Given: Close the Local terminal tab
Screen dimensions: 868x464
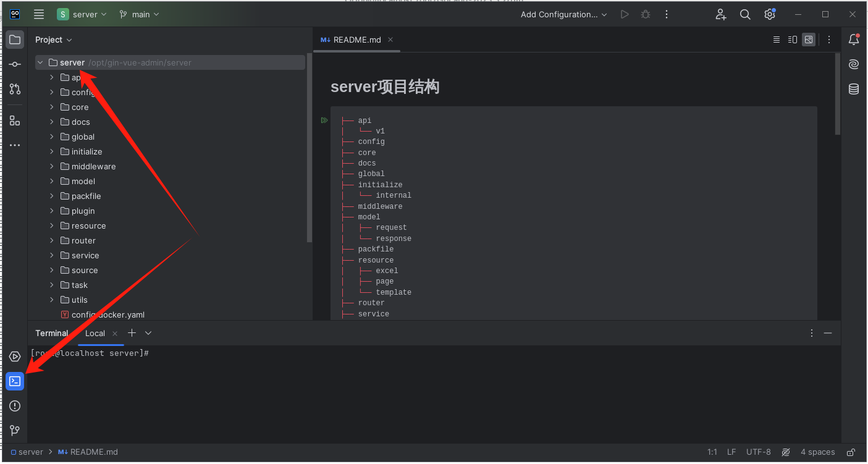Looking at the screenshot, I should tap(115, 333).
